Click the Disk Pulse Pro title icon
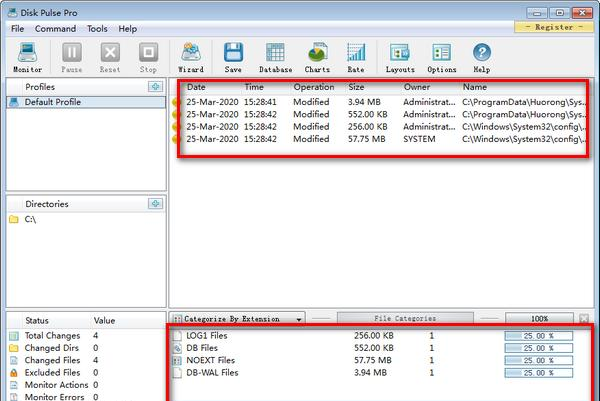This screenshot has width=600, height=401. click(13, 13)
